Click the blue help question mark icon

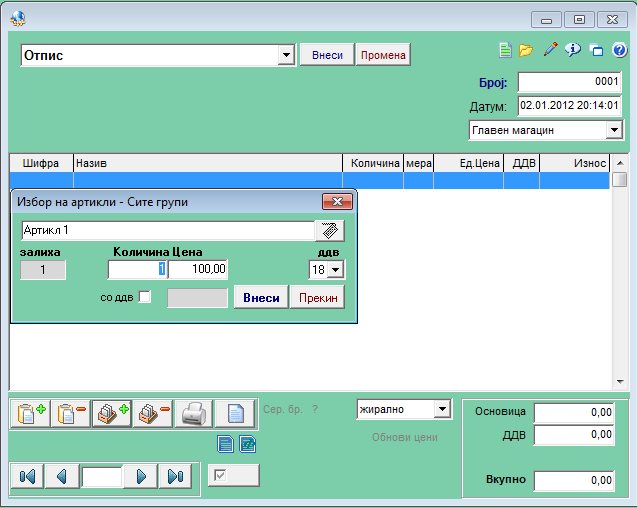(x=618, y=50)
